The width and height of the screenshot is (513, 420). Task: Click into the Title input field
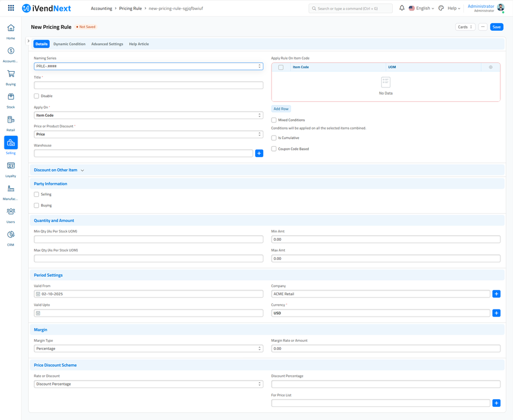148,85
